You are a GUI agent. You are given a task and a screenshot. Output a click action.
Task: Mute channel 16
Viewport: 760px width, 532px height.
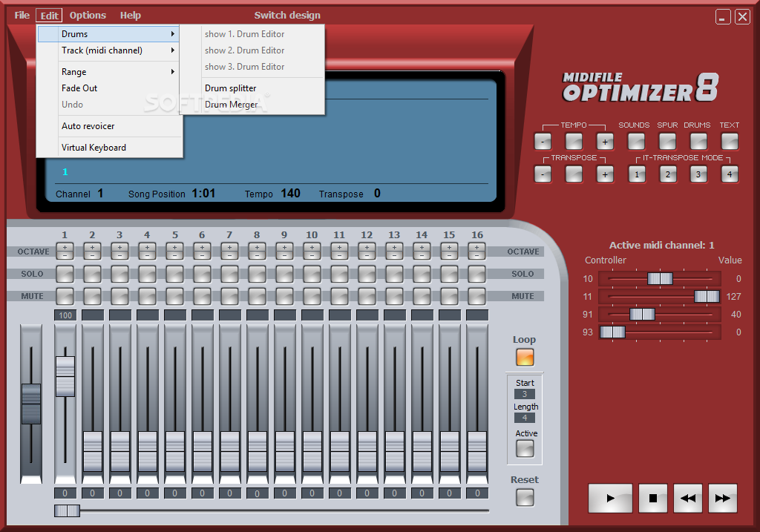[x=477, y=296]
